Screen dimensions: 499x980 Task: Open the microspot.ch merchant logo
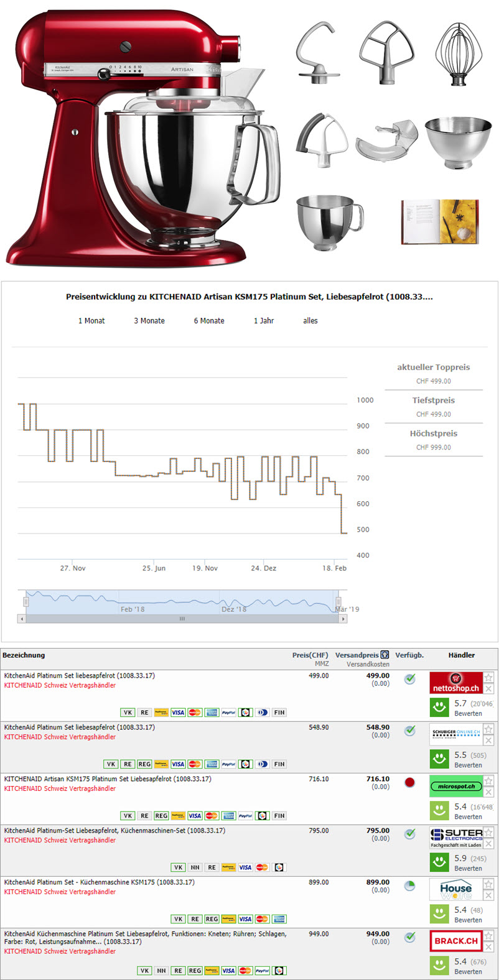point(456,786)
